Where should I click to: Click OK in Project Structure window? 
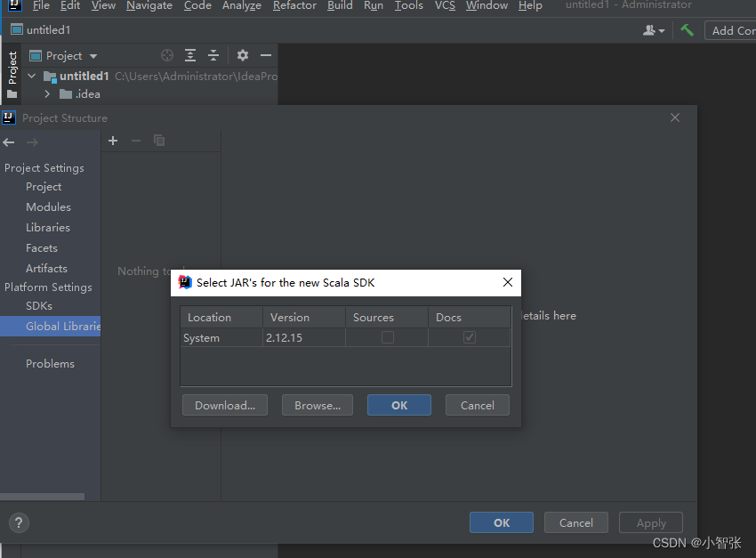pyautogui.click(x=502, y=522)
